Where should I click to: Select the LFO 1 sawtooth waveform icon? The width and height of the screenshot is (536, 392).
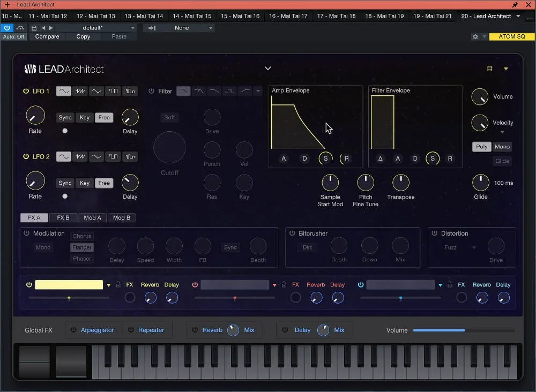click(x=80, y=91)
